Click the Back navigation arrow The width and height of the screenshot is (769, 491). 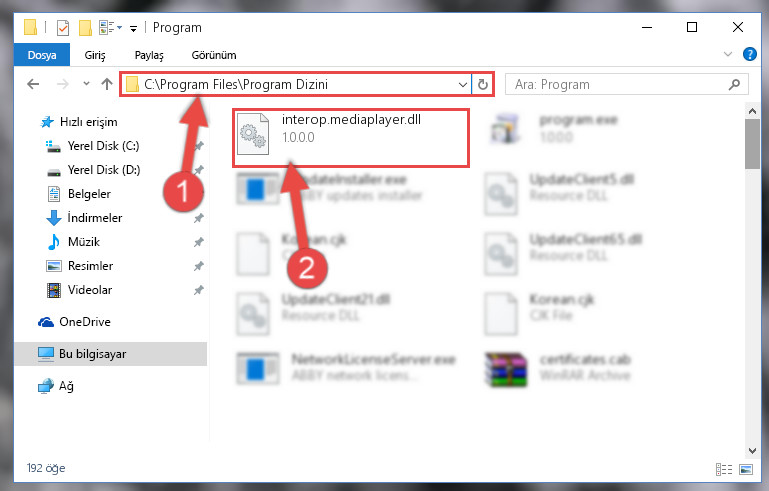coord(33,84)
